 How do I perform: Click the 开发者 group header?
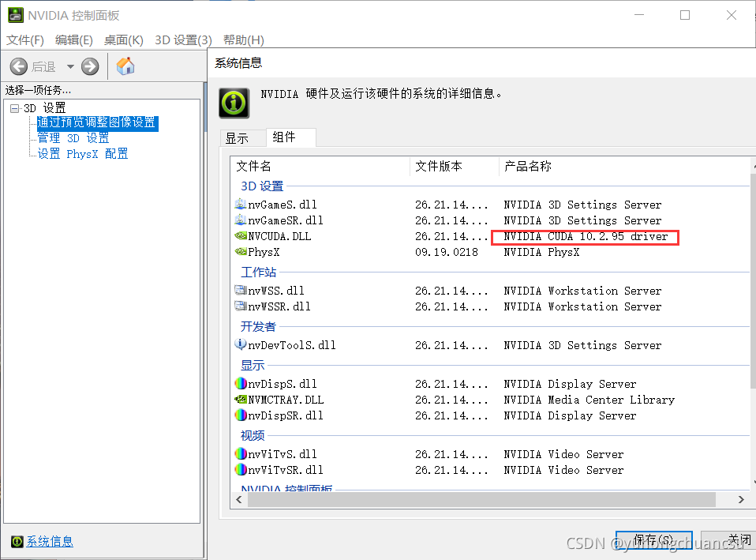(x=258, y=327)
